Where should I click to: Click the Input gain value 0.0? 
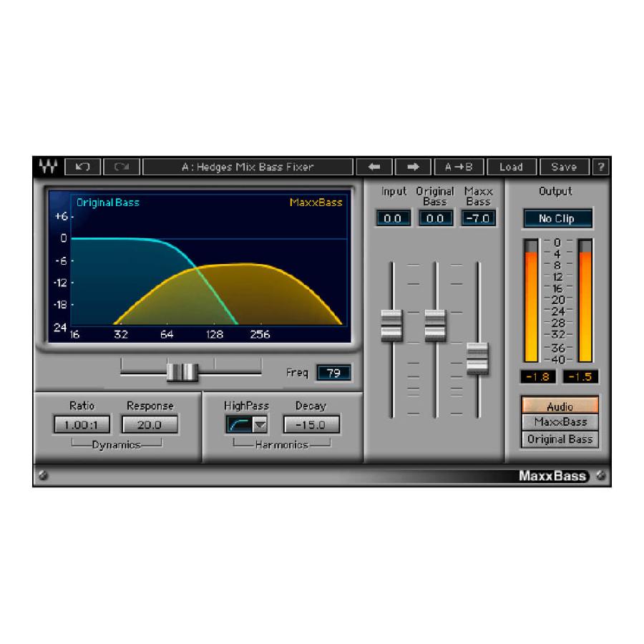click(393, 218)
